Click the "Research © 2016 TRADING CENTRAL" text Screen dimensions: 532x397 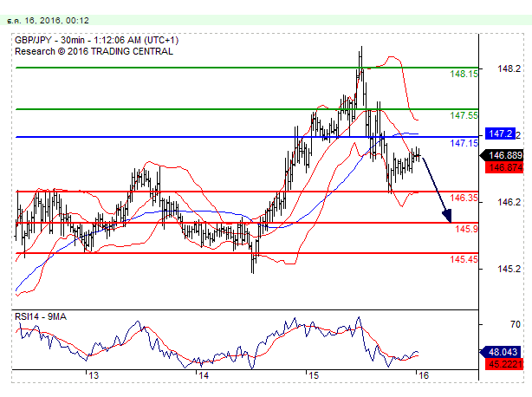coord(94,51)
